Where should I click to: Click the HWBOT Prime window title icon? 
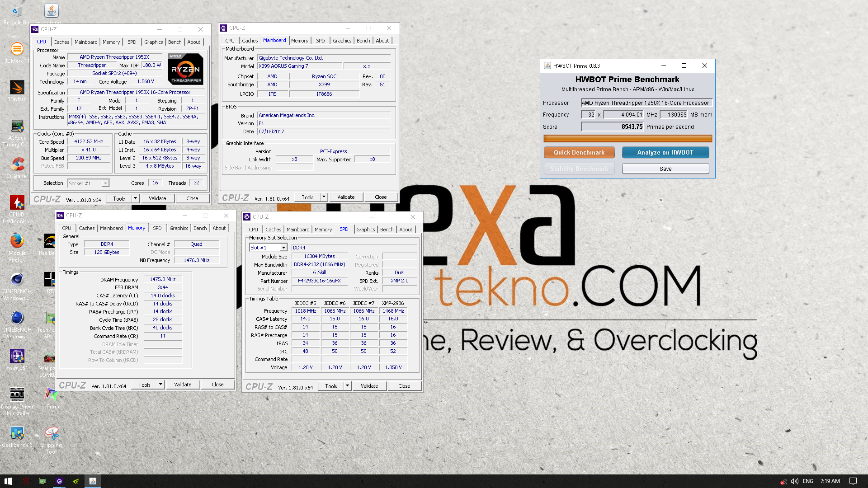(547, 66)
